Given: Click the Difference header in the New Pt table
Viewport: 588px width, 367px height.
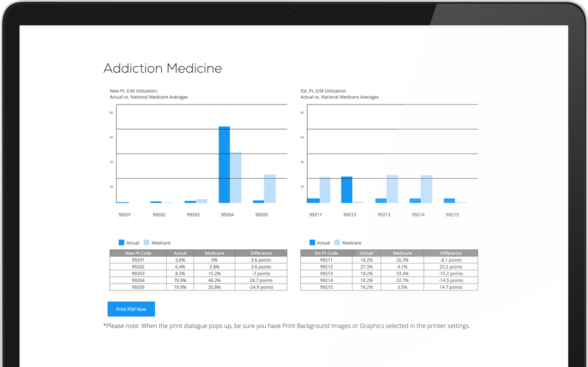Looking at the screenshot, I should coord(261,253).
